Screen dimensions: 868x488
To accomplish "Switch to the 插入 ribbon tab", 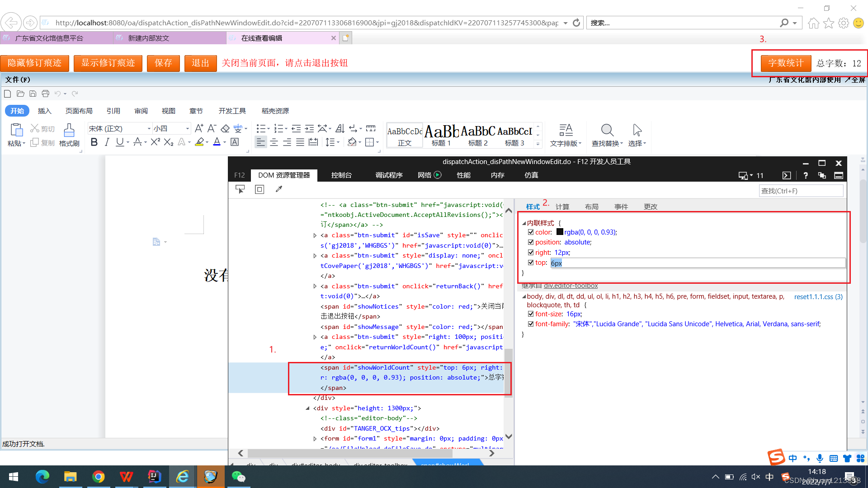I will [45, 111].
